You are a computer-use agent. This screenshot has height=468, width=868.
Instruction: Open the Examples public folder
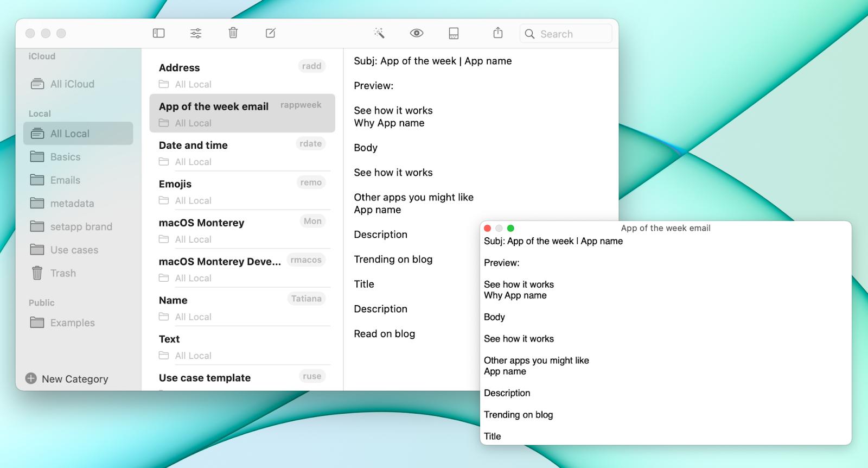[78, 323]
